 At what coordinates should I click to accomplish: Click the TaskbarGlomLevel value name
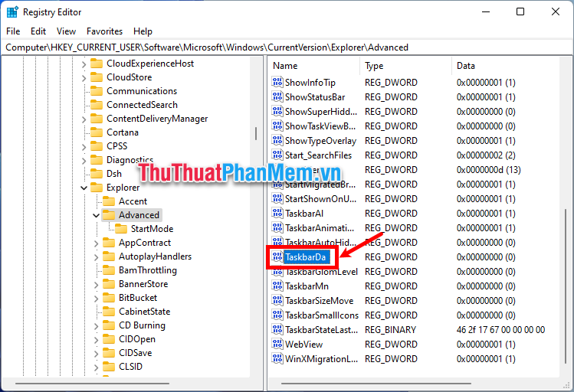click(321, 273)
